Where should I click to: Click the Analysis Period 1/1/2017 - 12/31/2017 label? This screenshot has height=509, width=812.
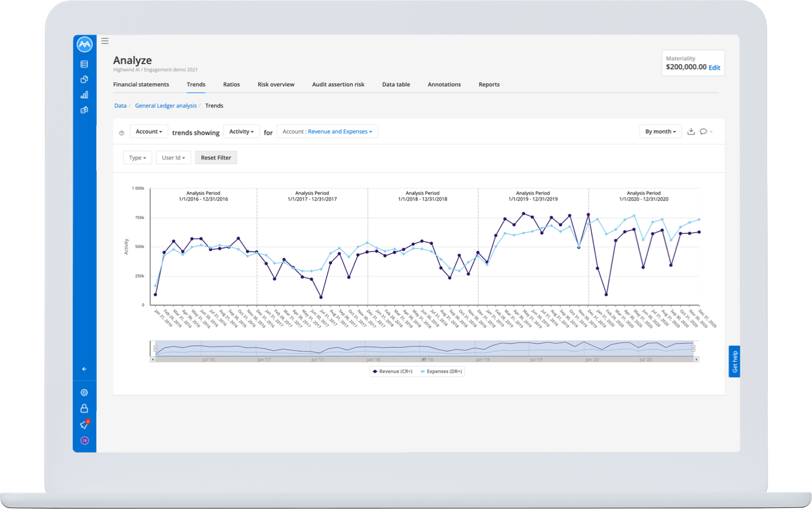point(312,196)
